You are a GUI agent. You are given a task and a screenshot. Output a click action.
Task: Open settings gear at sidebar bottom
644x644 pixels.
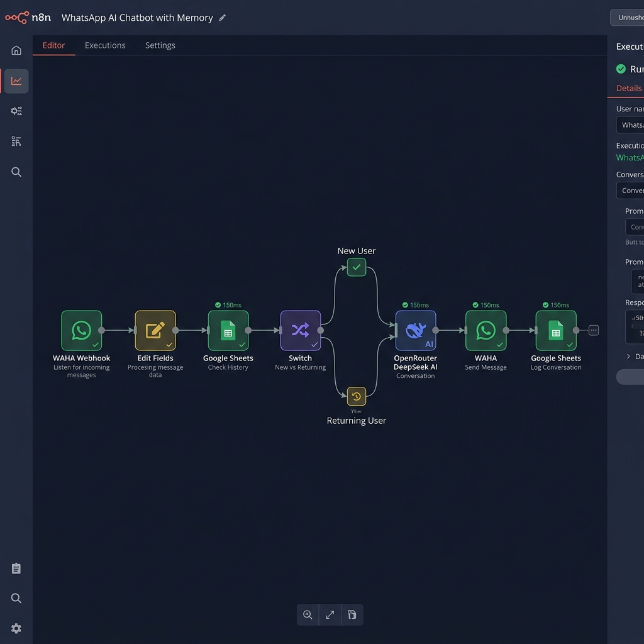point(16,628)
